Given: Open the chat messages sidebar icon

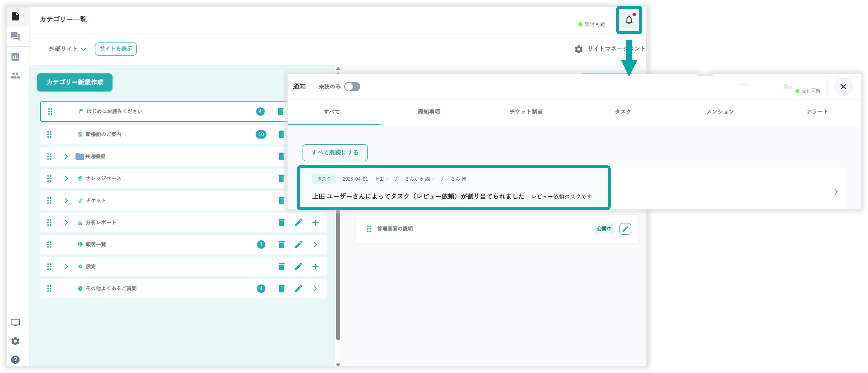Looking at the screenshot, I should pos(15,36).
